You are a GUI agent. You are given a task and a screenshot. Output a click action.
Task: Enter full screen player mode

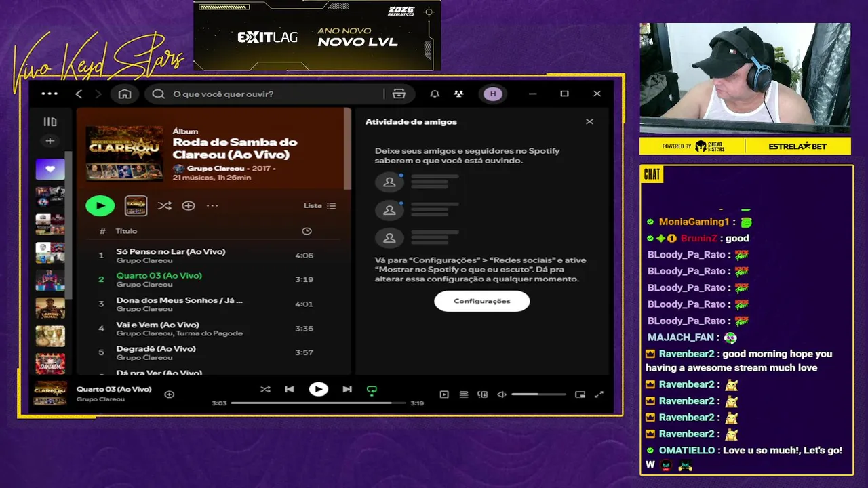pos(599,394)
